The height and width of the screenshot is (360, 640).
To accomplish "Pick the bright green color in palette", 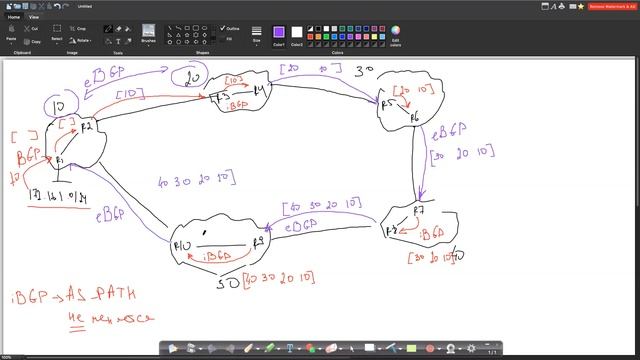I will pos(326,37).
